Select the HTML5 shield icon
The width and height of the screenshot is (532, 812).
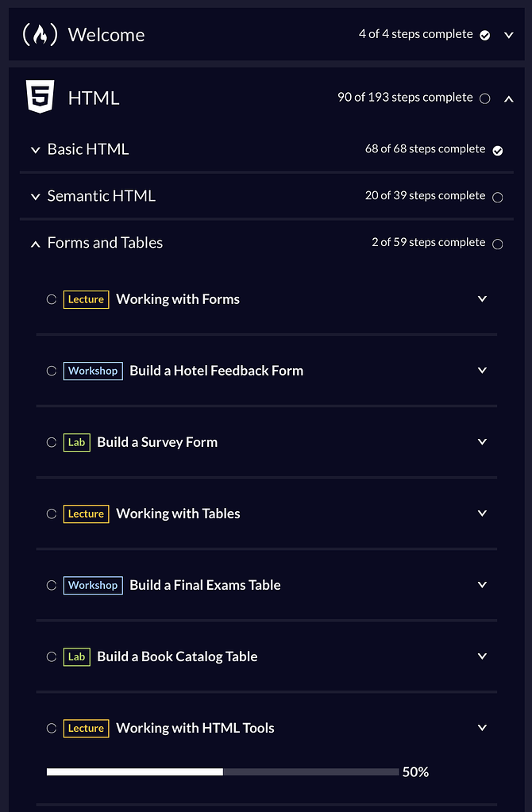[40, 97]
